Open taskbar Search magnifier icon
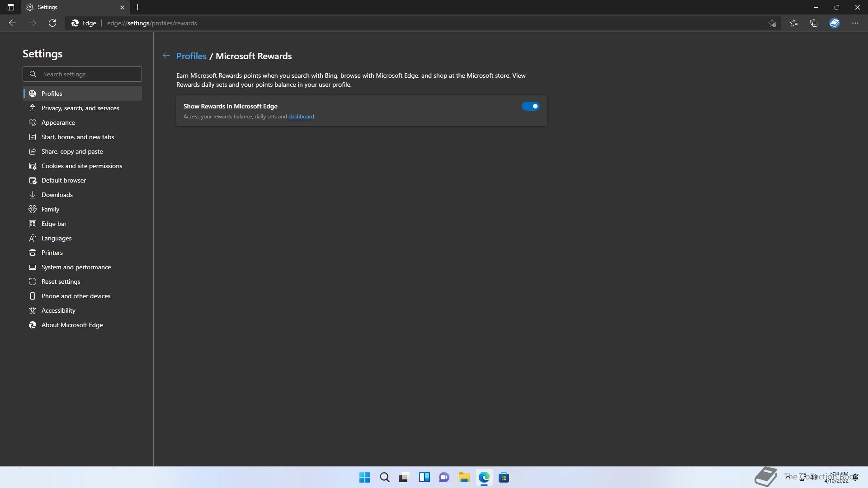The height and width of the screenshot is (488, 868). point(384,477)
